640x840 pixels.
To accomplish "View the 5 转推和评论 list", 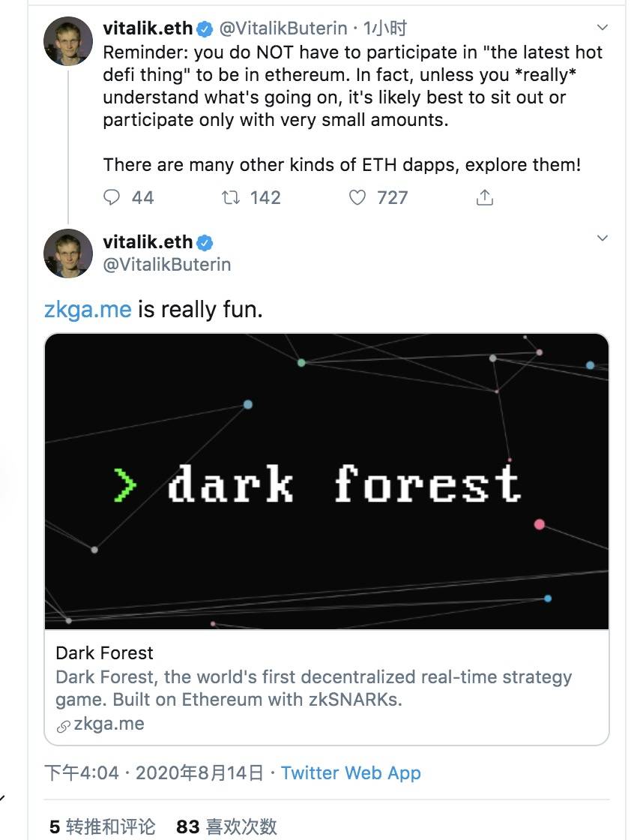I will [x=103, y=826].
